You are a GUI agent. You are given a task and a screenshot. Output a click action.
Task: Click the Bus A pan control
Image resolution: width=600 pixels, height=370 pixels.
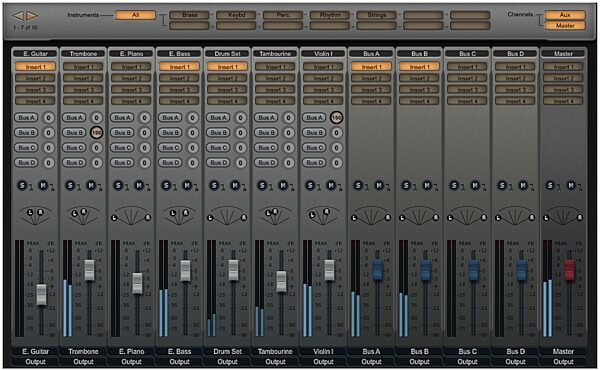371,216
